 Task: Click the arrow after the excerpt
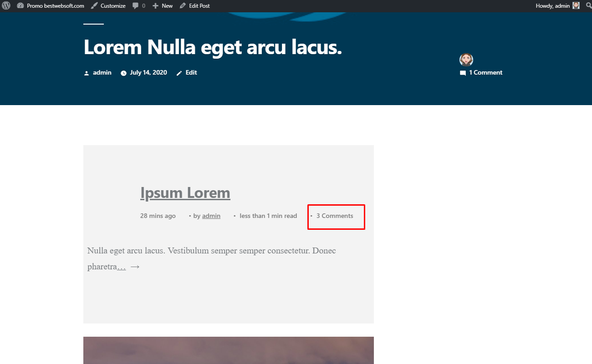[135, 267]
